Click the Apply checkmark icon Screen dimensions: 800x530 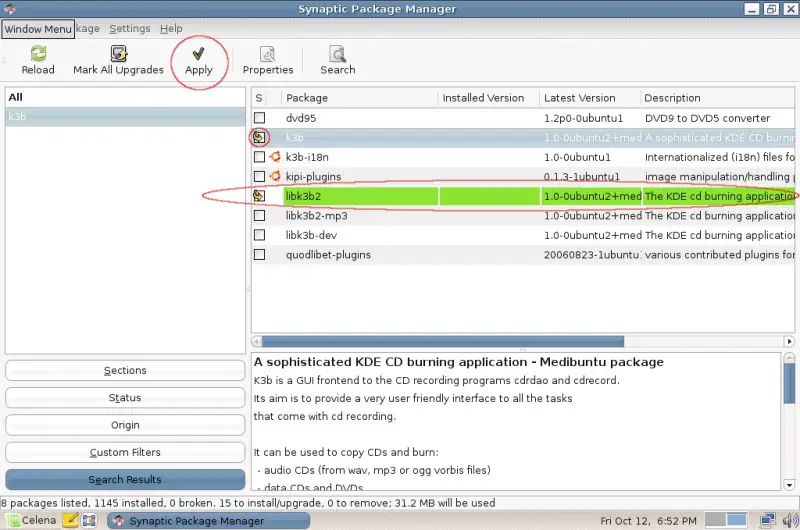[198, 53]
